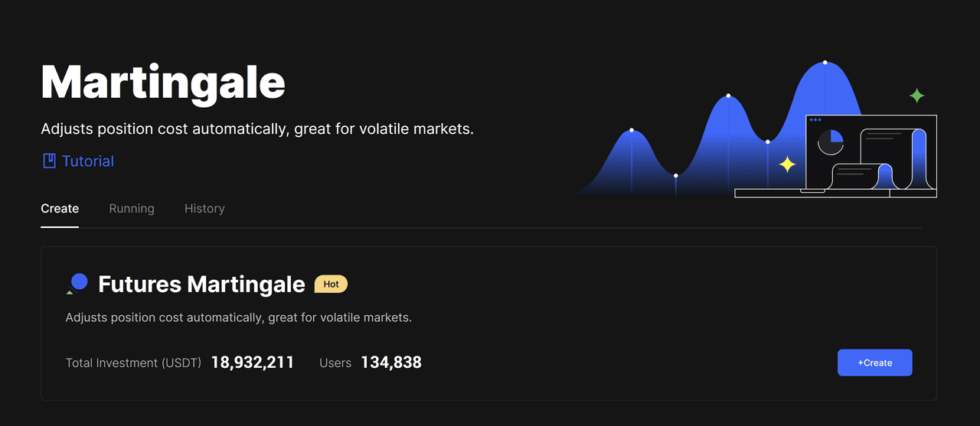Click the highest peak dot on the wave chart

coord(825,62)
